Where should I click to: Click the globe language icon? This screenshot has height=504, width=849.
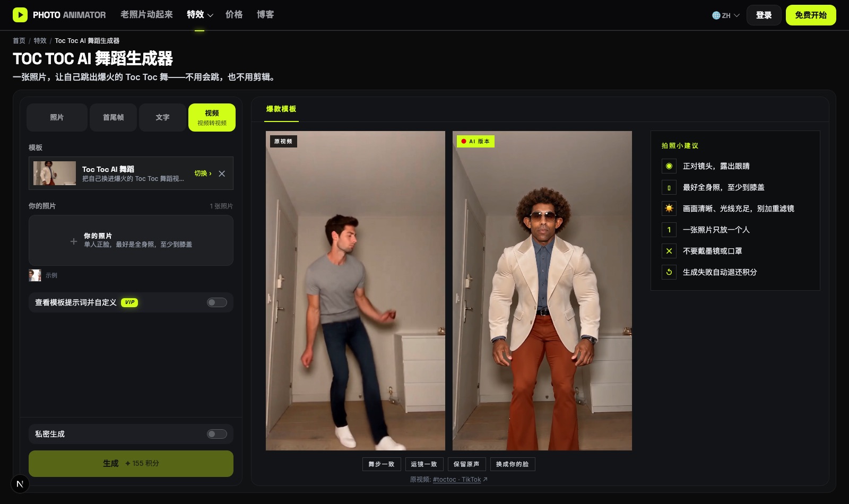[716, 15]
